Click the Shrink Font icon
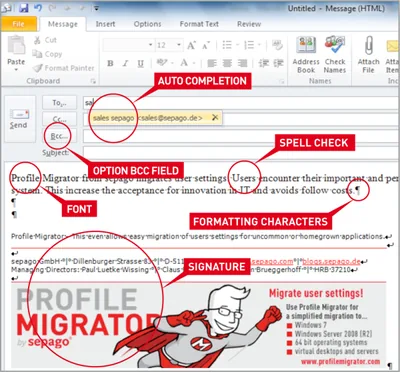 (206, 45)
